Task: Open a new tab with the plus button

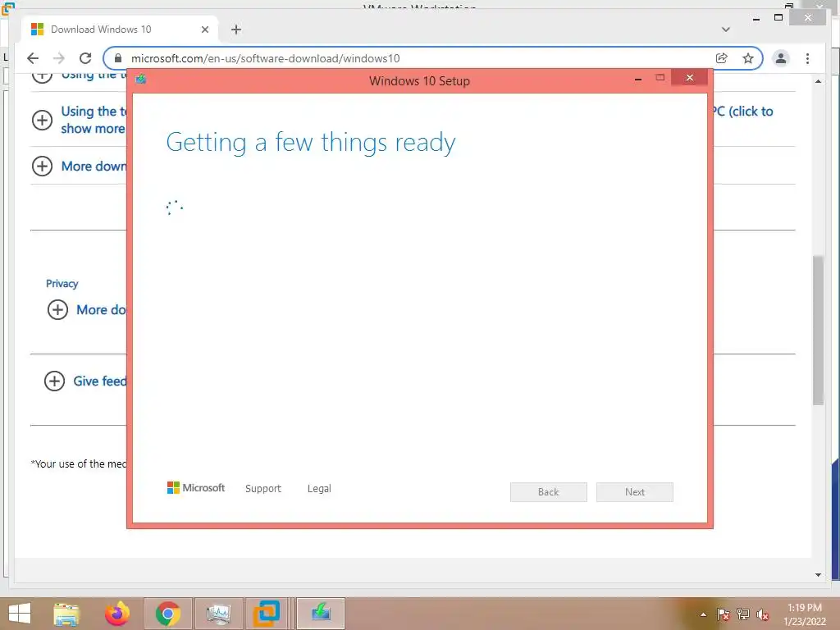Action: click(x=236, y=30)
